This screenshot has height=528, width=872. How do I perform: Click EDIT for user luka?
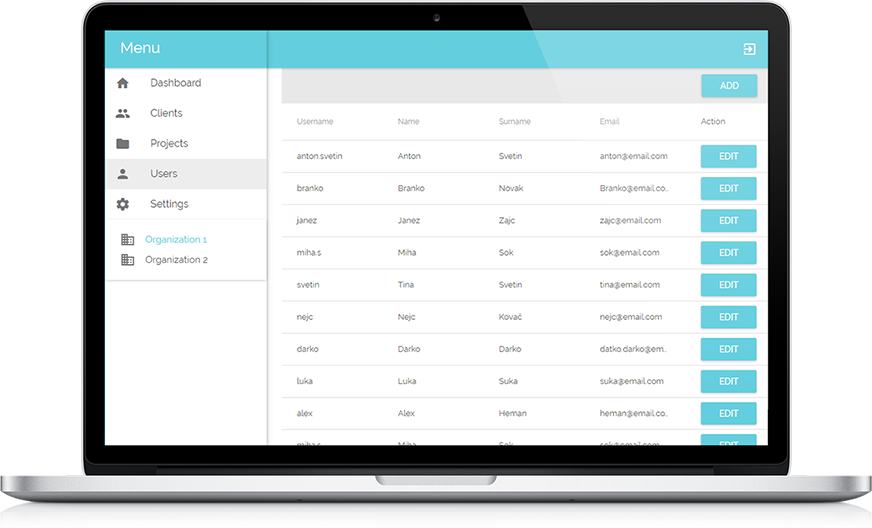click(728, 381)
